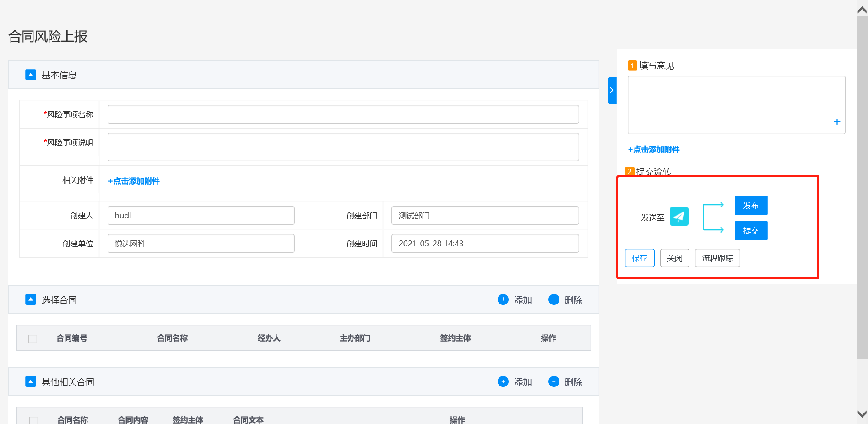Click add icon in 选择合同 section
868x424 pixels.
coord(503,299)
